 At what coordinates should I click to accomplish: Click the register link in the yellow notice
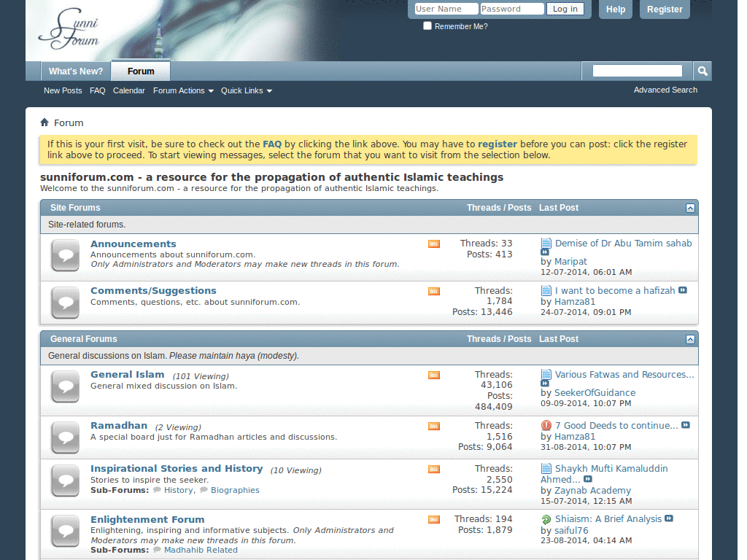[498, 144]
